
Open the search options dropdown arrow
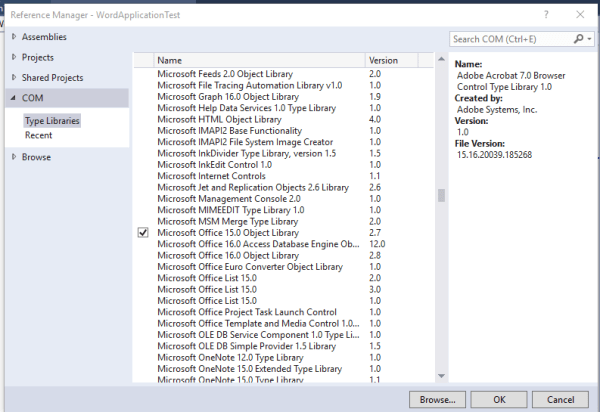589,39
